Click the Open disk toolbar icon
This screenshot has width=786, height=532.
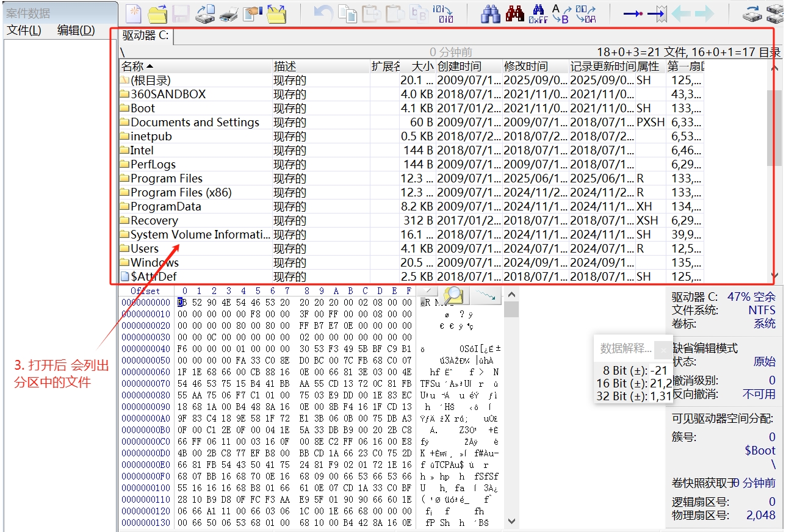(x=205, y=13)
